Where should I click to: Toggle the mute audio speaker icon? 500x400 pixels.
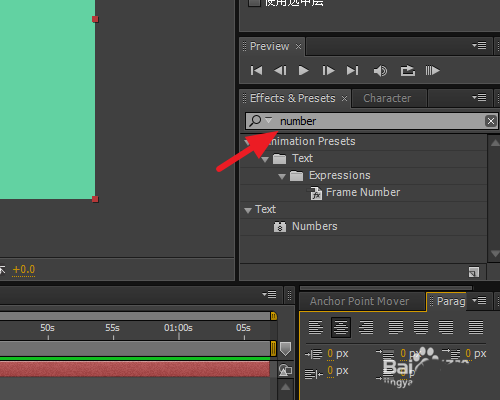point(380,71)
